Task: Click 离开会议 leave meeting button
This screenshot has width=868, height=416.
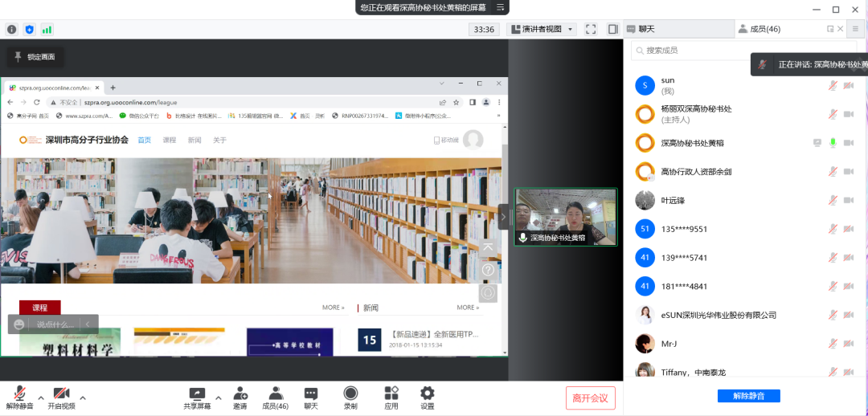Action: click(591, 398)
